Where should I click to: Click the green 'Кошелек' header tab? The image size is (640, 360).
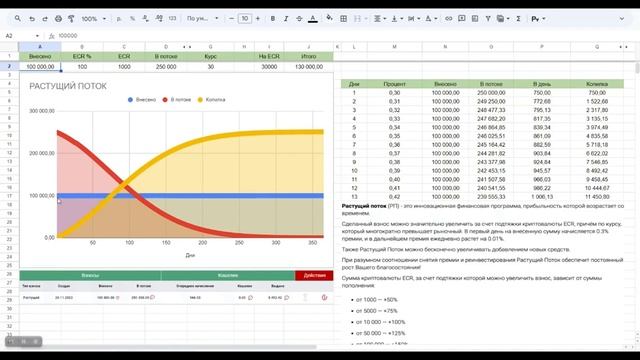pyautogui.click(x=228, y=276)
